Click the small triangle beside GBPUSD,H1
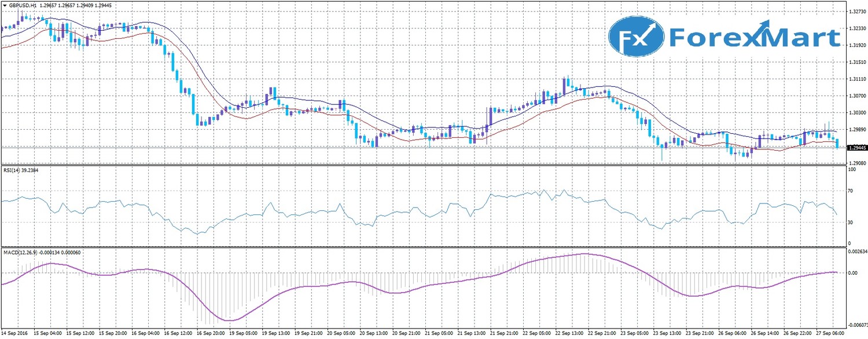 click(x=3, y=5)
